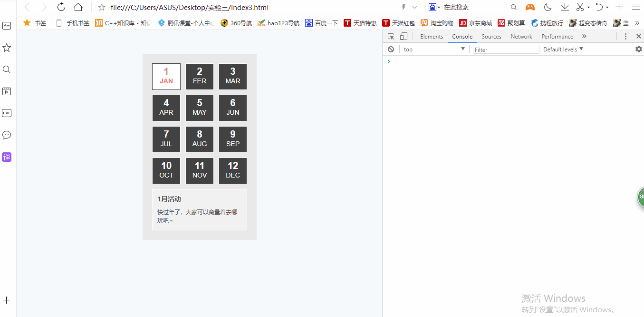Expand the screenshot tool dropdown arrow
644x317 pixels.
tap(588, 8)
